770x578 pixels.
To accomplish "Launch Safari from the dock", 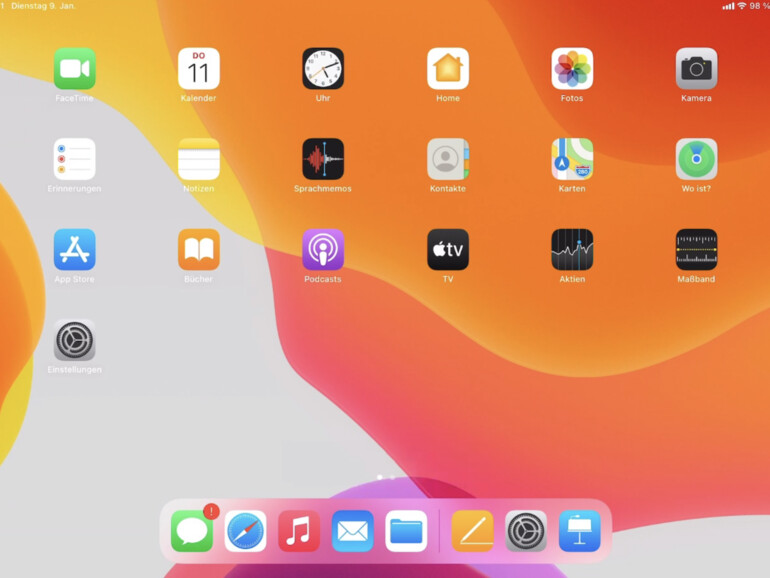I will (246, 531).
